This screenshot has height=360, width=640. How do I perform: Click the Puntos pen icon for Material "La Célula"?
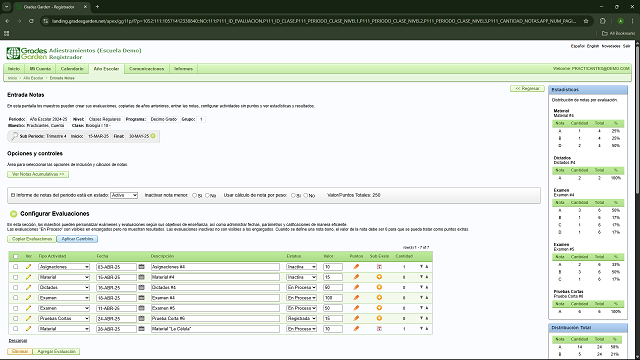coord(356,329)
